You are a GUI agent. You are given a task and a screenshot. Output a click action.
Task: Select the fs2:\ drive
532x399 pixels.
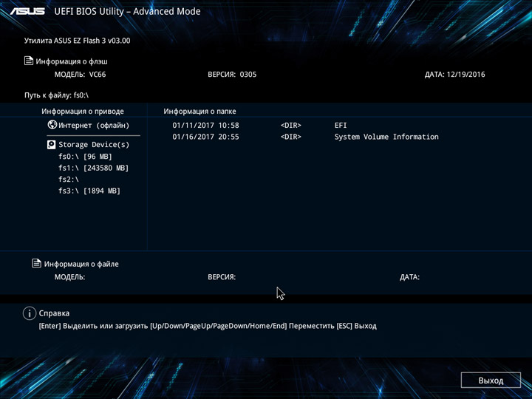click(69, 179)
